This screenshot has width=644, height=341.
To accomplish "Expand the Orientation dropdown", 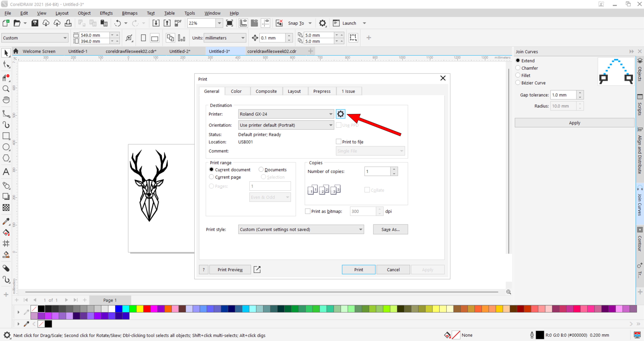I will (286, 125).
